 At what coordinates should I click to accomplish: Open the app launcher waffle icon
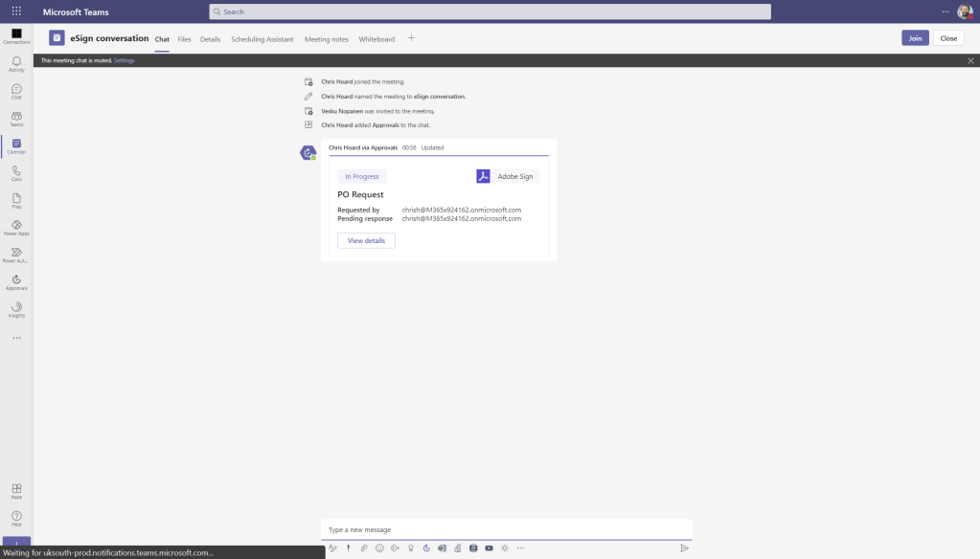pos(16,11)
